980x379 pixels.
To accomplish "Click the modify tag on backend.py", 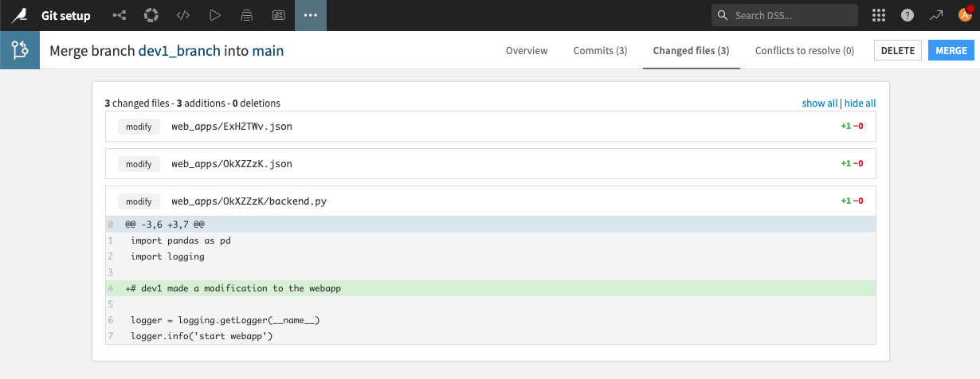I will 139,201.
